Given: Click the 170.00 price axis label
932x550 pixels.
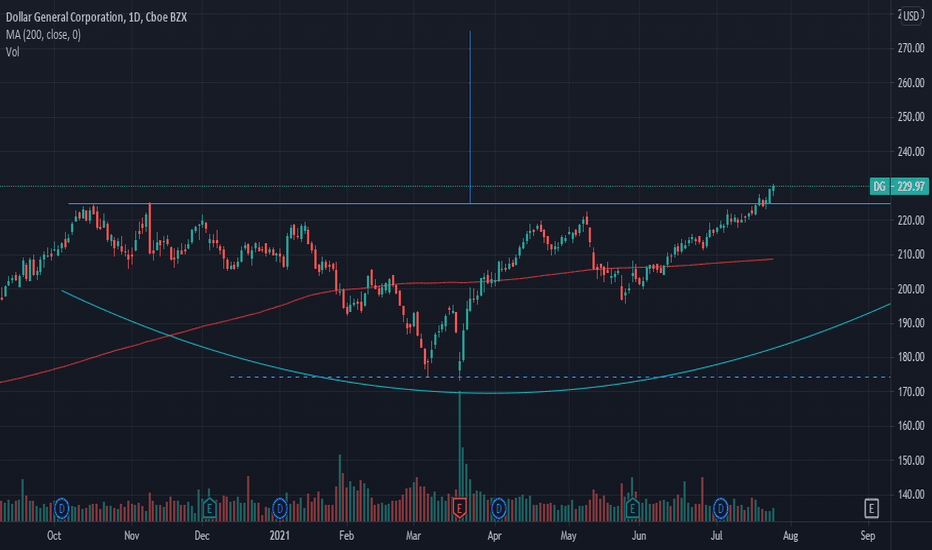Looking at the screenshot, I should [911, 391].
